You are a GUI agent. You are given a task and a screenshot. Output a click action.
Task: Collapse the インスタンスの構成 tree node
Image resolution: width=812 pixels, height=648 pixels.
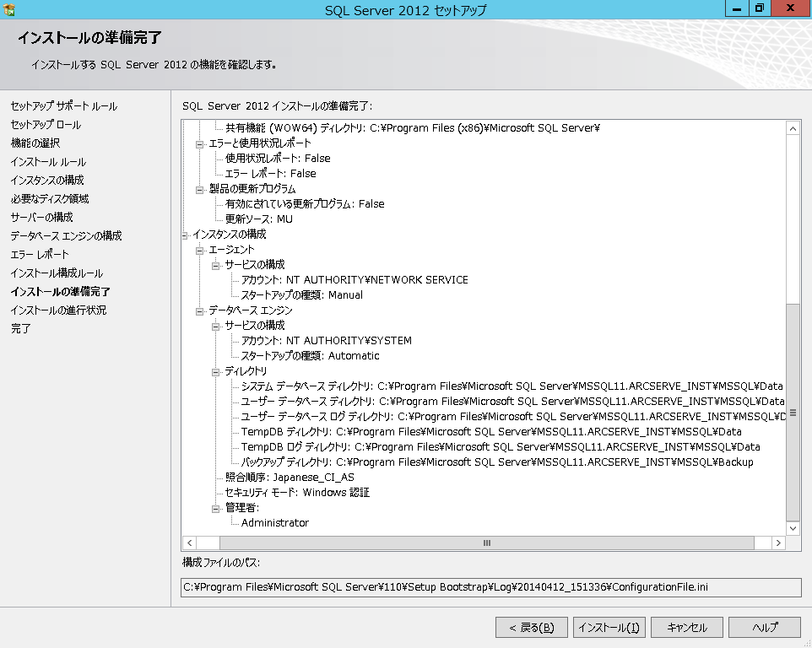coord(184,235)
